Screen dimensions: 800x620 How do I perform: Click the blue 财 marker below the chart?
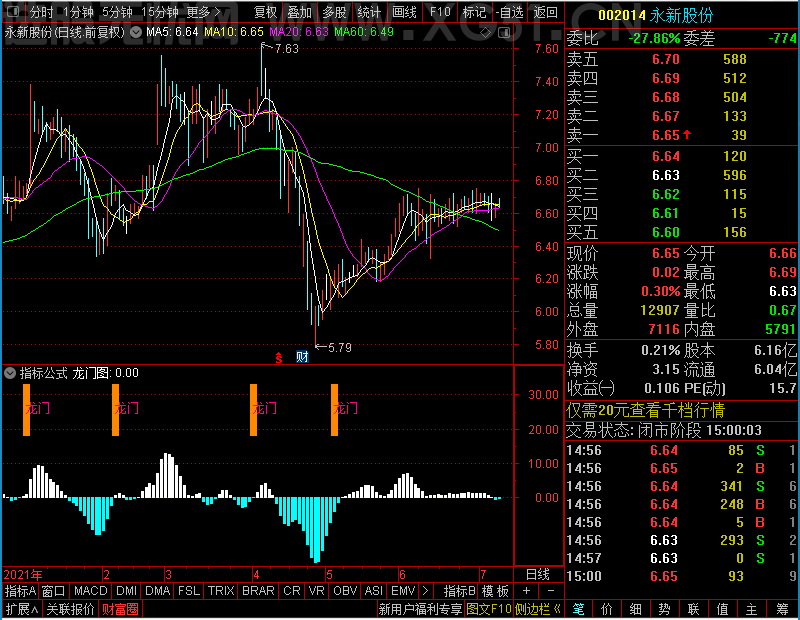coord(302,357)
